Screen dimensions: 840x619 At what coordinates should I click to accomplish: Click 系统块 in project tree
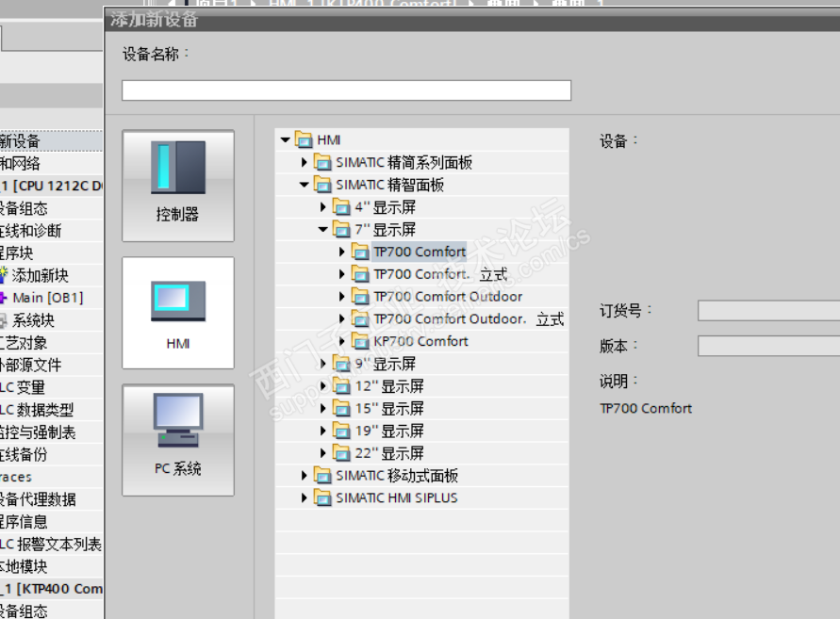pyautogui.click(x=33, y=320)
